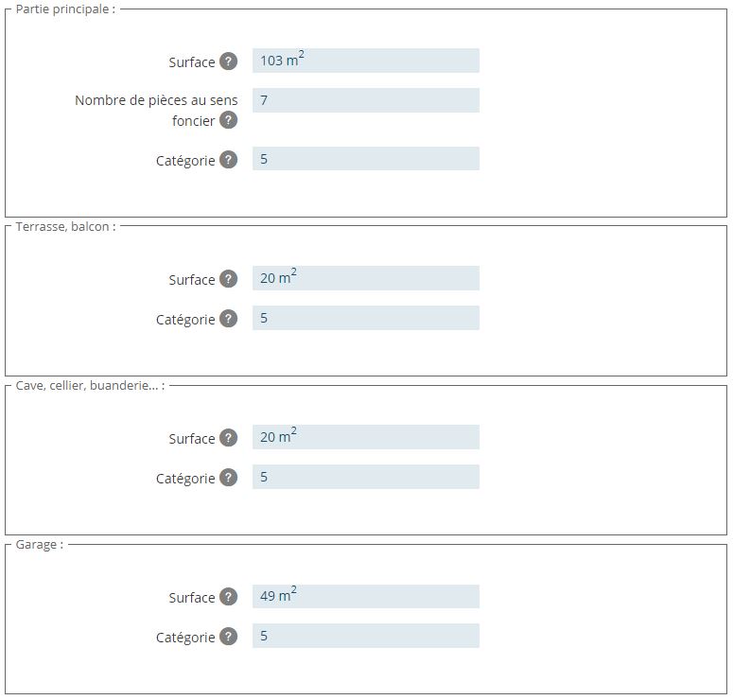Select the Catégorie field under Terrasse, balcon
Viewport: 733px width, 700px height.
pos(365,318)
